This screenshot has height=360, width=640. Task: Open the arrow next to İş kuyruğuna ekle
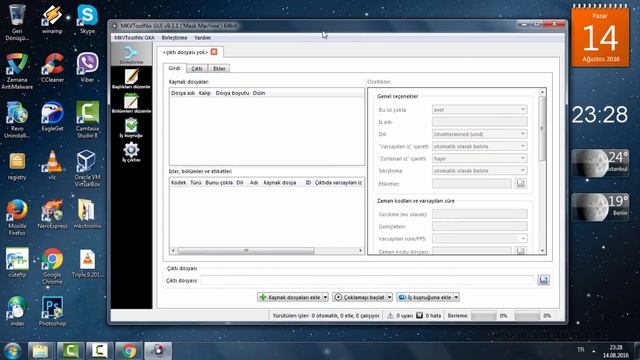tap(456, 297)
